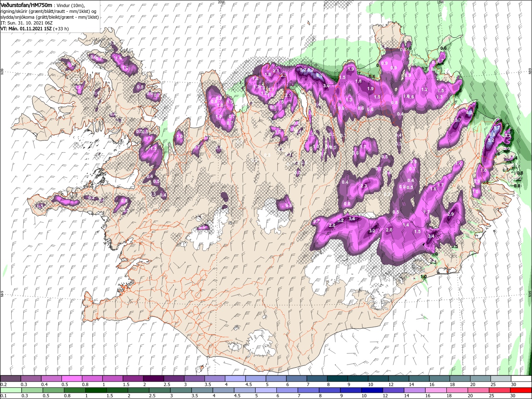Pick the dark teal 9–10 snow scale swatch
Image resolution: width=532 pixels, height=399 pixels.
pyautogui.click(x=358, y=379)
